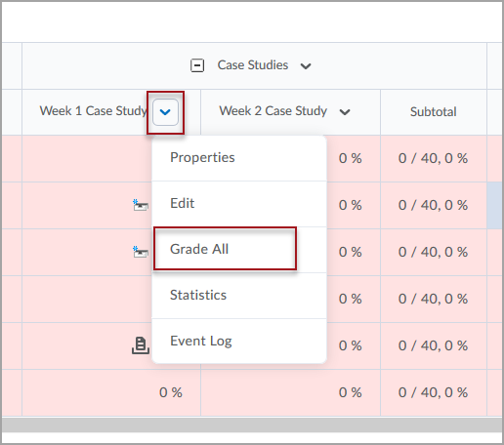The height and width of the screenshot is (445, 504).
Task: Click the submission icon beside Event Log row
Action: click(x=141, y=345)
